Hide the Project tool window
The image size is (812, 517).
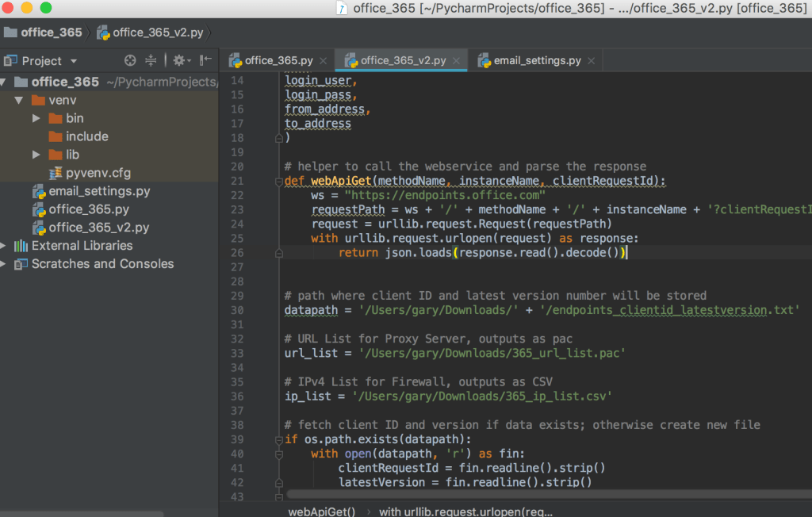tap(205, 61)
